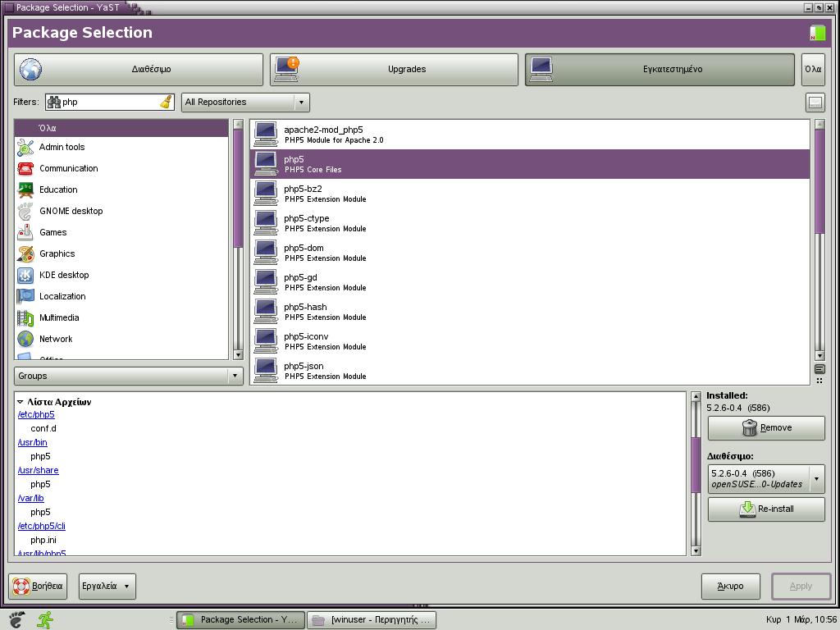This screenshot has height=630, width=840.
Task: Click the file list scrollbar thumb
Action: 696,465
